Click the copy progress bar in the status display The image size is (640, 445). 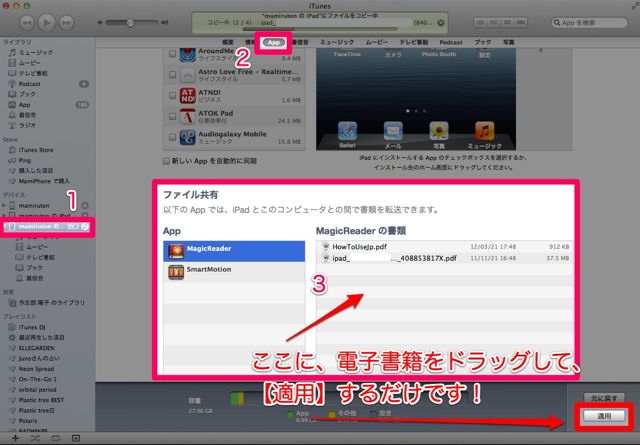point(319,29)
